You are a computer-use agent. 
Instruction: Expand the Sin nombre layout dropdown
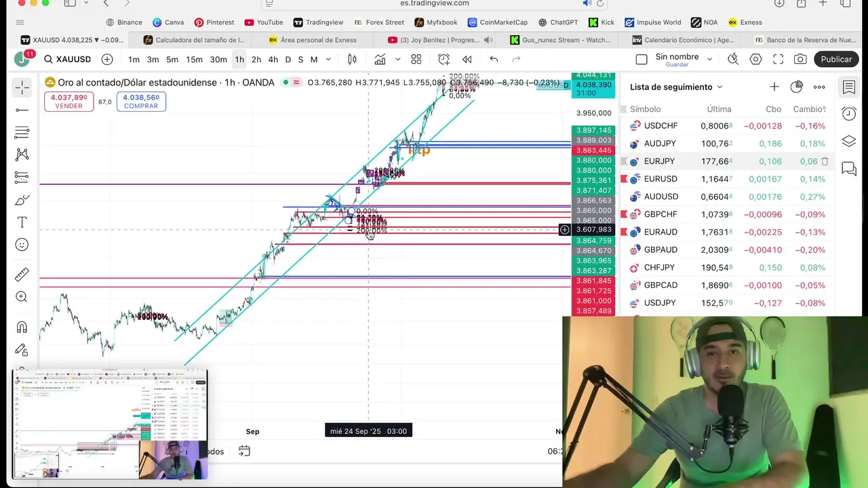point(709,60)
